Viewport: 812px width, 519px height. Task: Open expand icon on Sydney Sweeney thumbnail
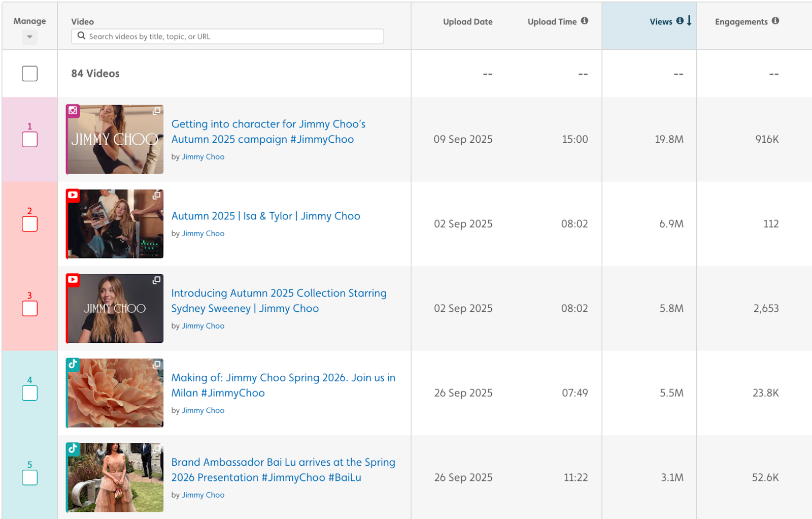pos(157,280)
